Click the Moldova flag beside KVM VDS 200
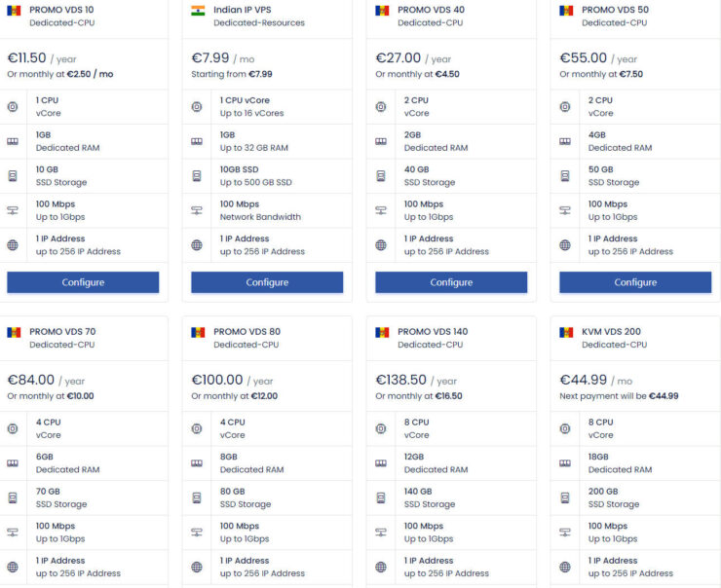This screenshot has width=721, height=588. pos(566,332)
